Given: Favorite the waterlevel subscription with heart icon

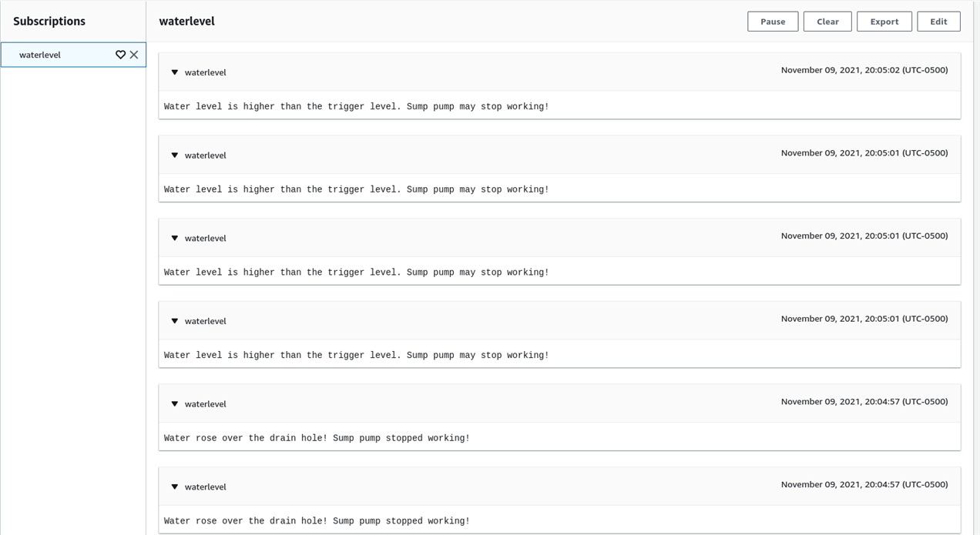Looking at the screenshot, I should pyautogui.click(x=120, y=55).
